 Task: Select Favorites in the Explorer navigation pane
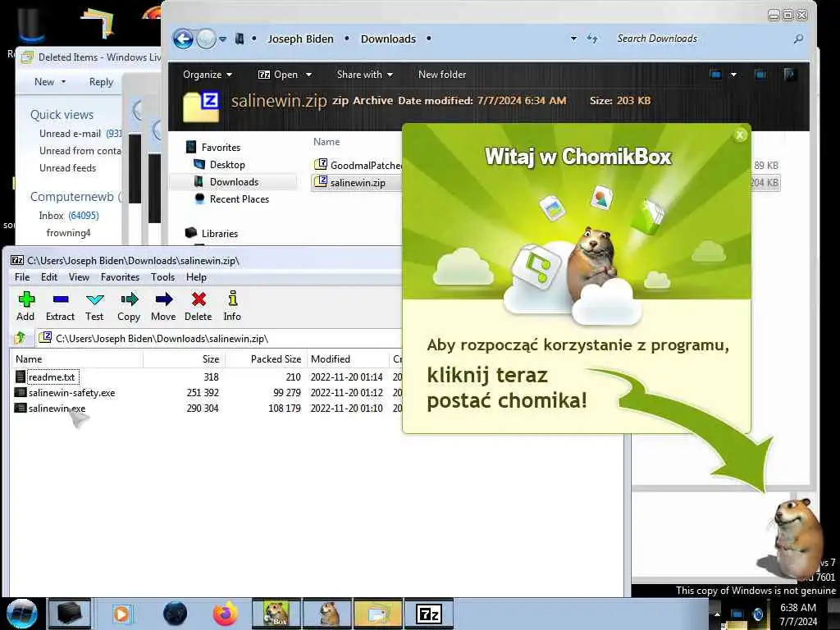point(221,148)
